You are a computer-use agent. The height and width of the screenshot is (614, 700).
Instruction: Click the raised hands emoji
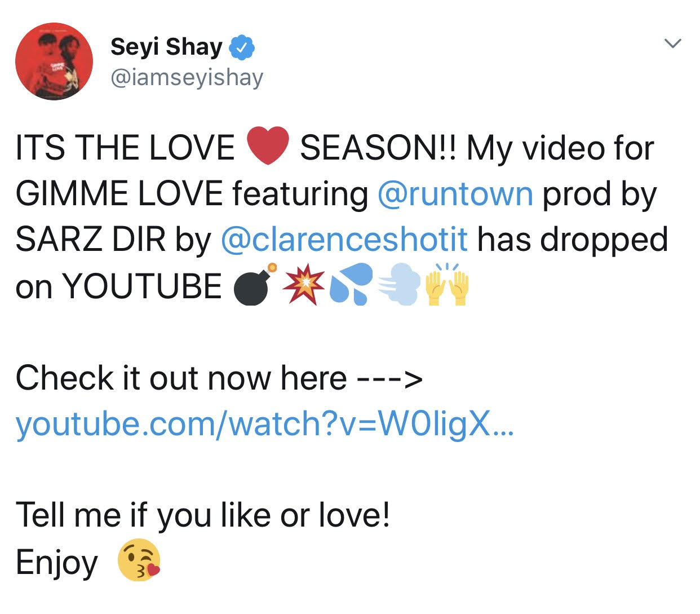(447, 285)
